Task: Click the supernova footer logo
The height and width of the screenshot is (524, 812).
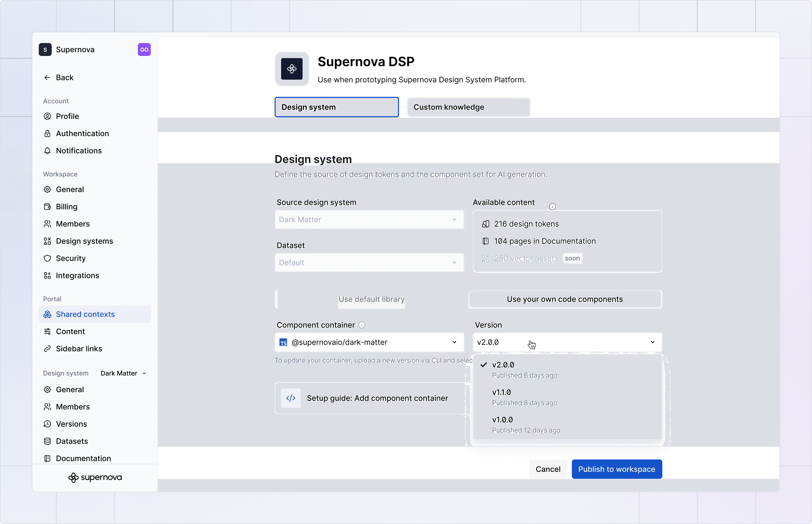Action: pos(95,478)
